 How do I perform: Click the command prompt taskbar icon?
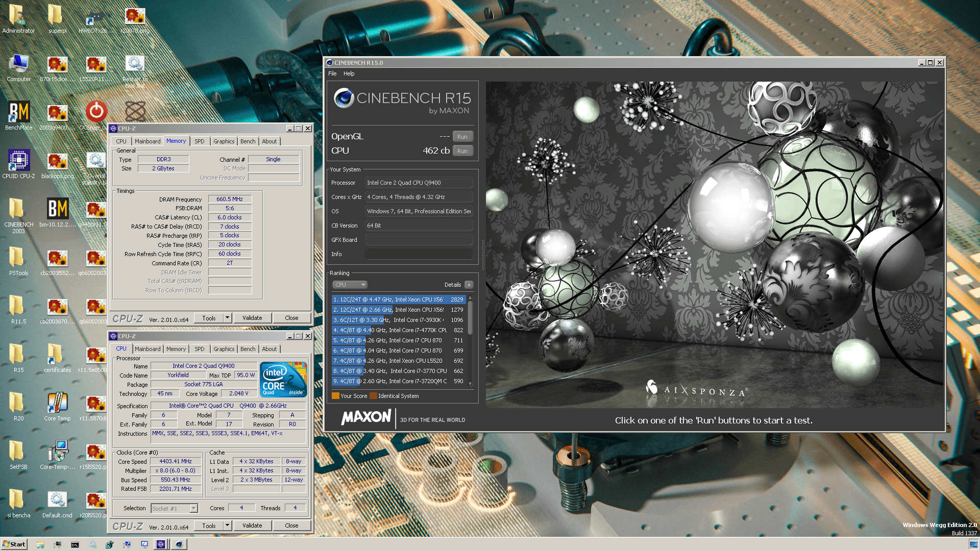tap(75, 544)
